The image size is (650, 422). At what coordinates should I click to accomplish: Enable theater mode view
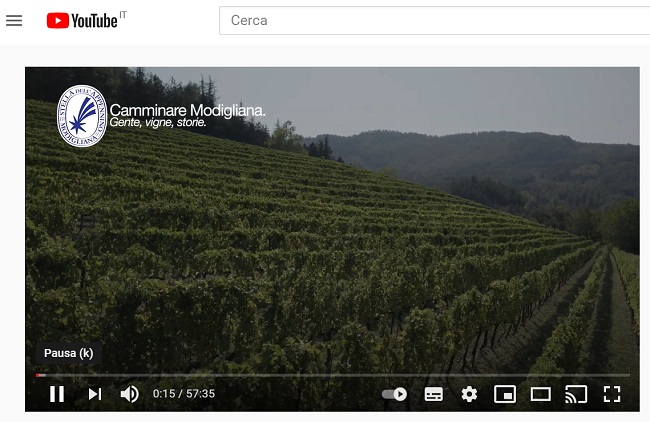point(540,394)
